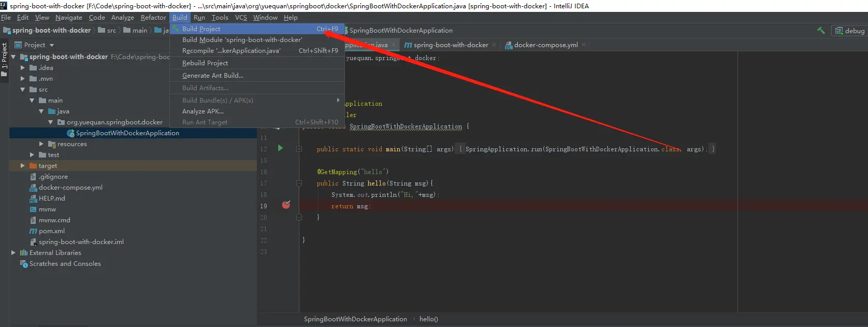Expand the target folder arrow
868x327 pixels.
[x=22, y=166]
